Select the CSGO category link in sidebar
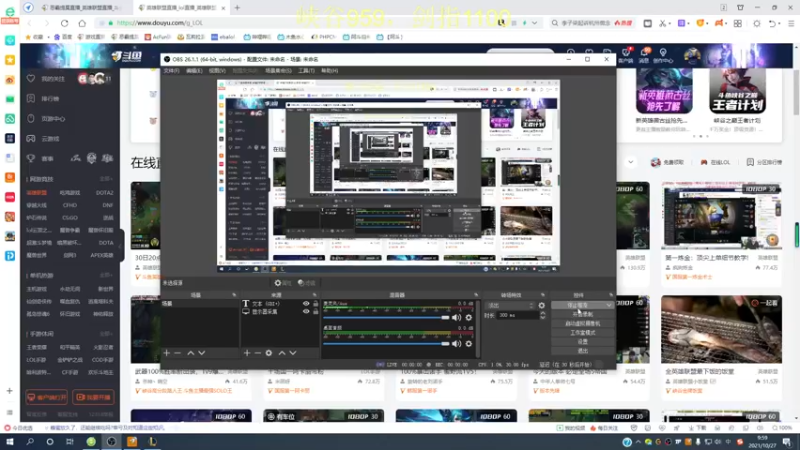This screenshot has height=450, width=800. [x=70, y=218]
